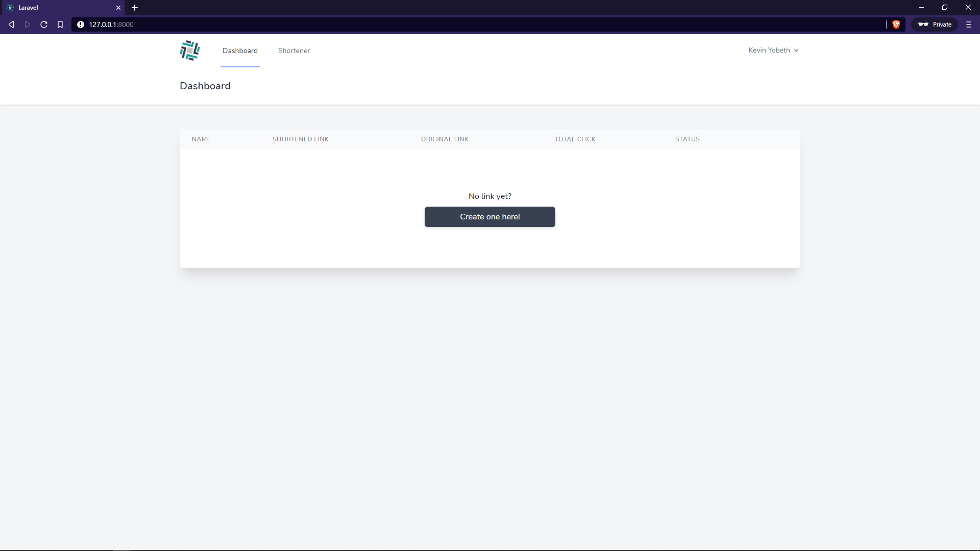The width and height of the screenshot is (980, 551).
Task: Click the SHORTENED LINK column header
Action: (300, 139)
